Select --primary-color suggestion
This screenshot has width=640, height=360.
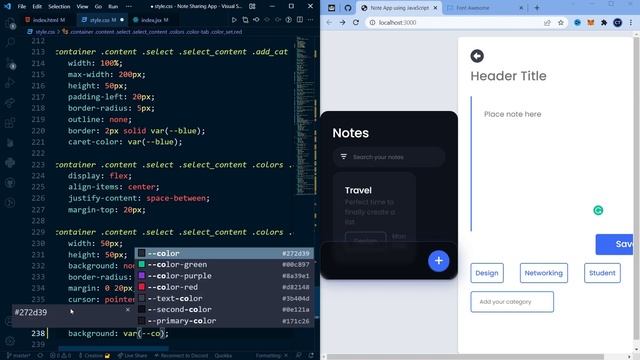coord(224,321)
